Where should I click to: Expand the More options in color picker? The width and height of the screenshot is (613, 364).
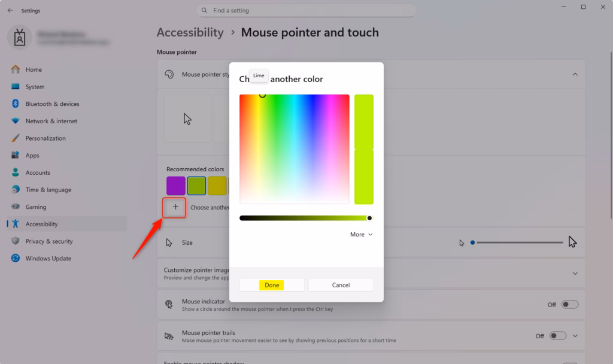361,235
